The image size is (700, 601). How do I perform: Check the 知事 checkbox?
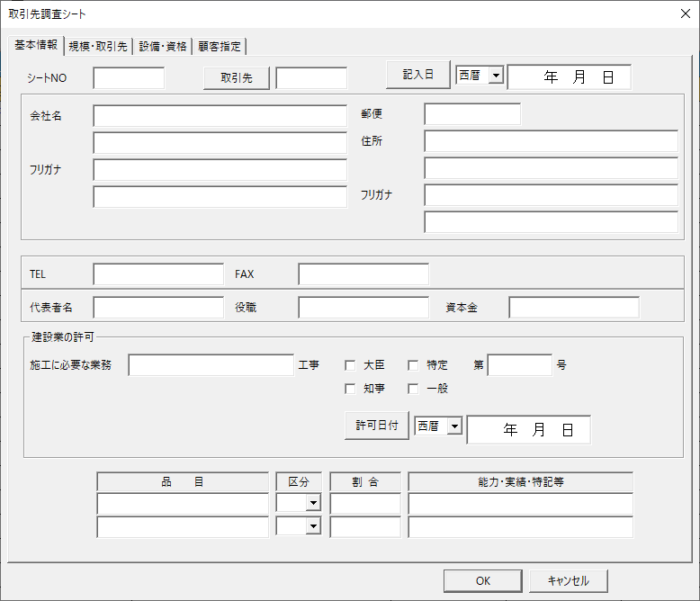pyautogui.click(x=351, y=389)
